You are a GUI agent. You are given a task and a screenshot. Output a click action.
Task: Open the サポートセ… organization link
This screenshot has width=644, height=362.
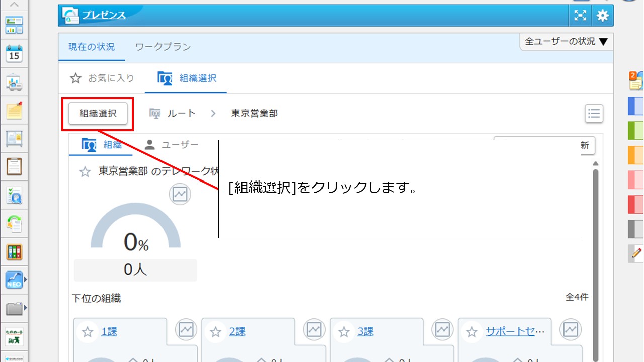(515, 332)
